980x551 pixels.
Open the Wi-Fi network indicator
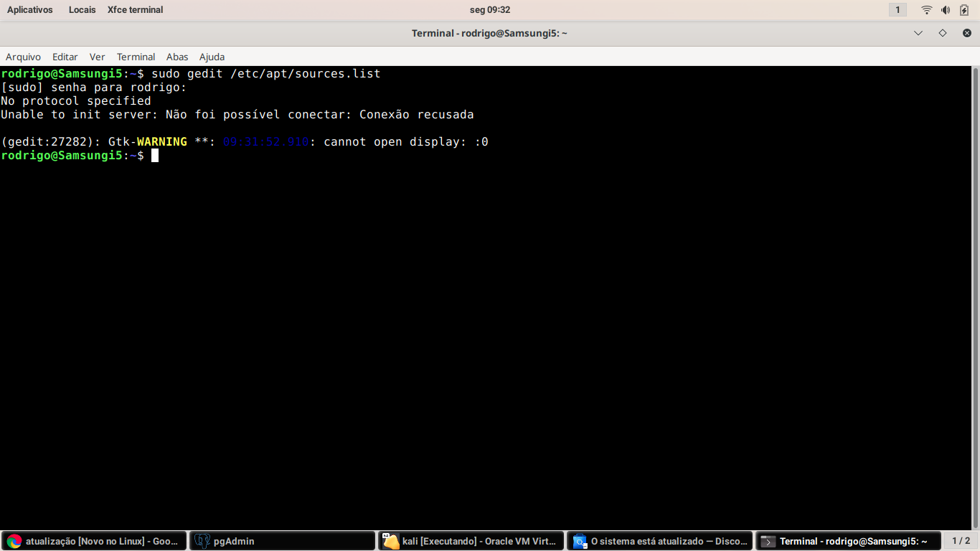(927, 10)
